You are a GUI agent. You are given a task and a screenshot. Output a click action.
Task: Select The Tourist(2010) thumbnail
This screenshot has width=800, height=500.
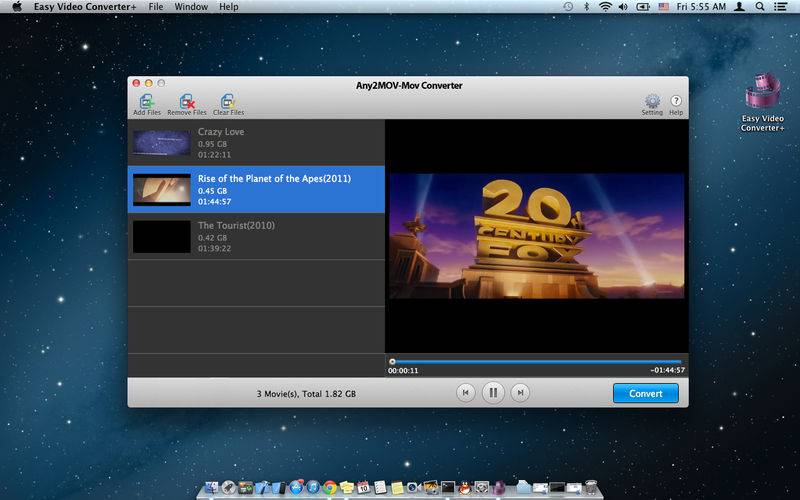161,237
